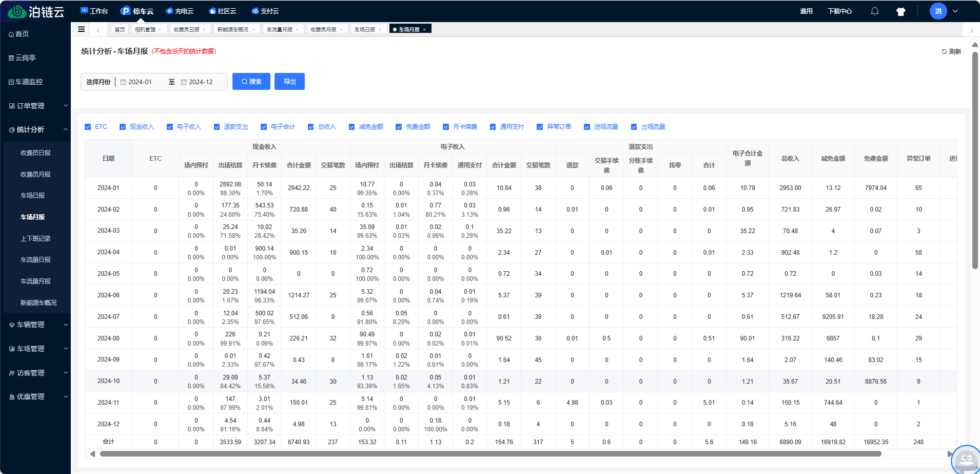The height and width of the screenshot is (474, 980).
Task: Expand the 优惠管理 sidebar menu
Action: coord(35,396)
